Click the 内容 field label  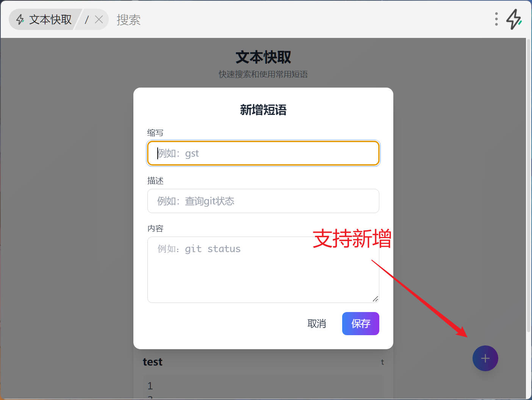coord(155,229)
